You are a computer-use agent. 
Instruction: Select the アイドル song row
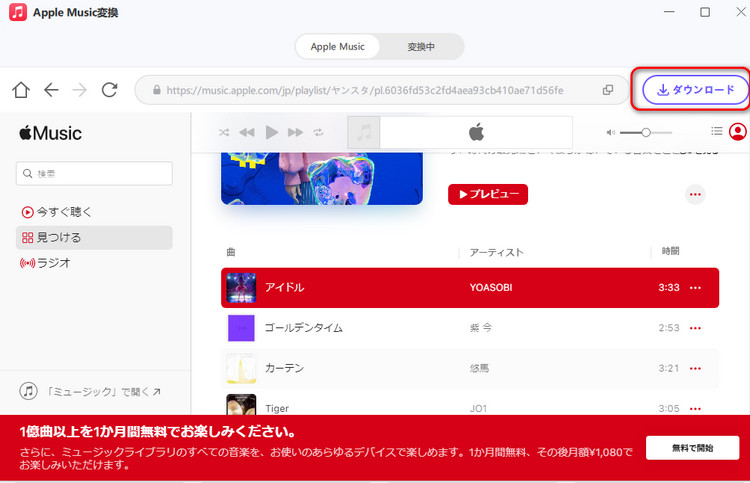[x=470, y=287]
